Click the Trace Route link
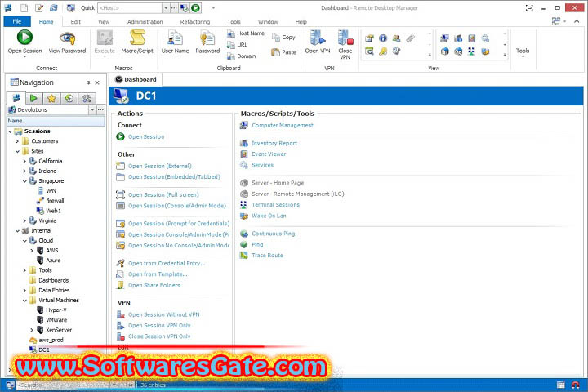Image resolution: width=588 pixels, height=392 pixels. [x=267, y=256]
